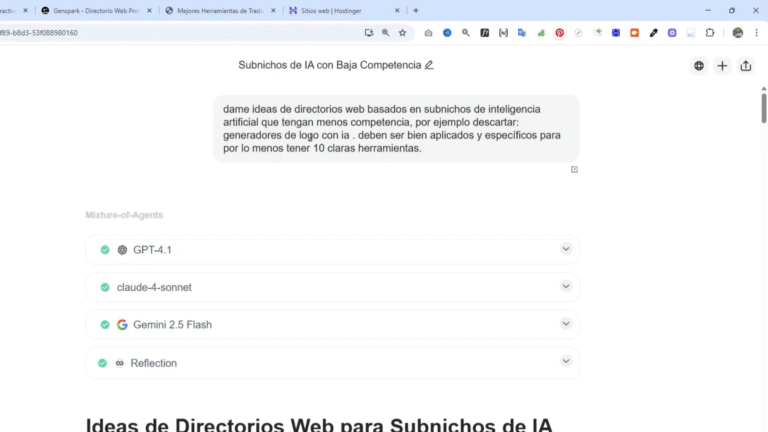Close the Genspark browser tab
The height and width of the screenshot is (432, 768).
[x=149, y=10]
